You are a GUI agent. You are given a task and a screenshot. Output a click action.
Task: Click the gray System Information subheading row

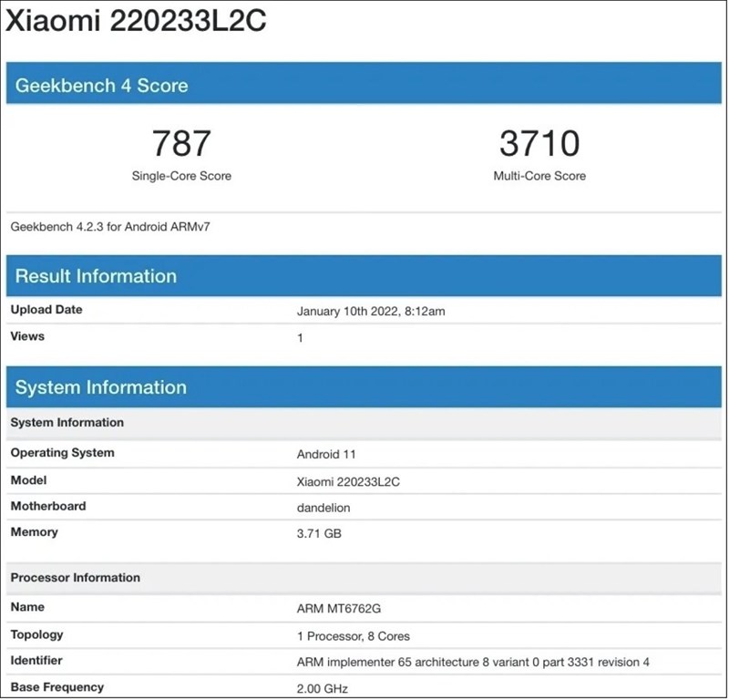(364, 423)
